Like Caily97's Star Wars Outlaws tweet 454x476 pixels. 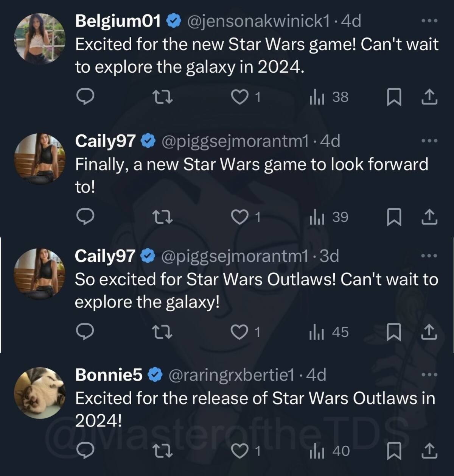point(246,332)
